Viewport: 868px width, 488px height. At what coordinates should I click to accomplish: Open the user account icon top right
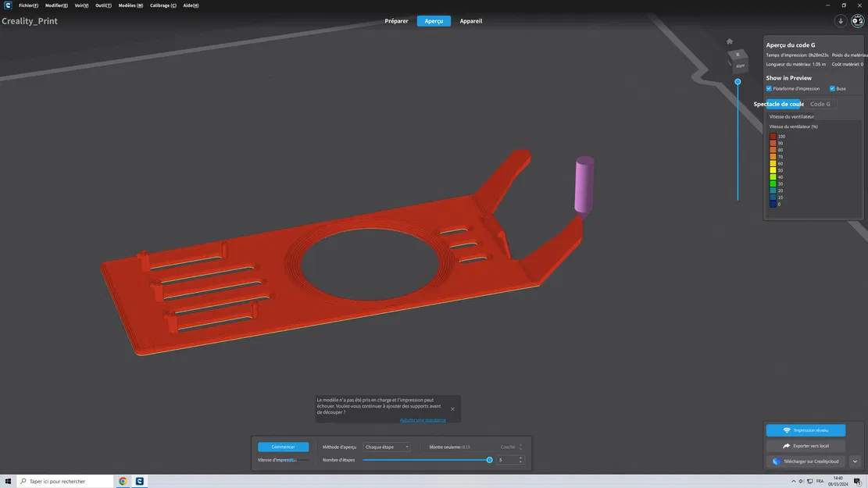[x=857, y=21]
